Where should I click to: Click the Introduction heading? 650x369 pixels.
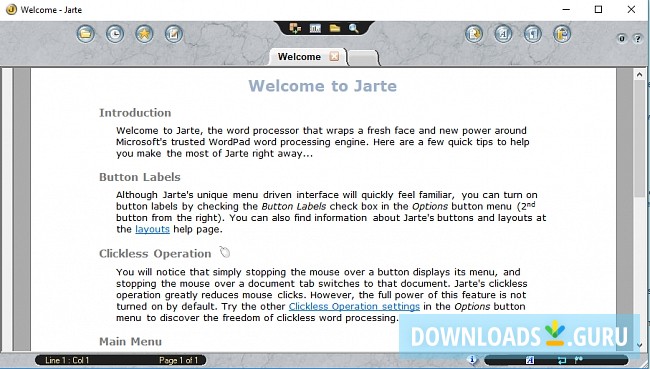135,113
